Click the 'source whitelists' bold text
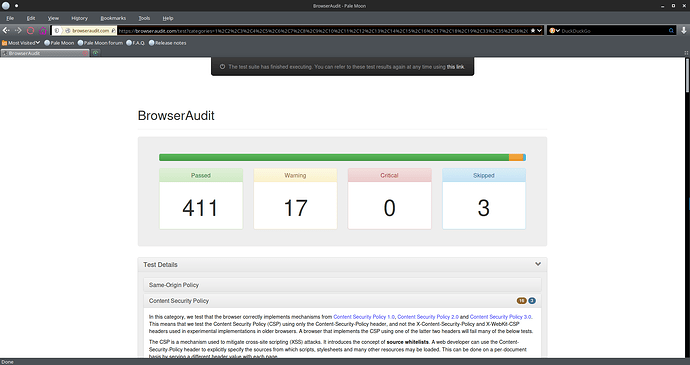Image resolution: width=690 pixels, height=365 pixels. click(x=407, y=342)
